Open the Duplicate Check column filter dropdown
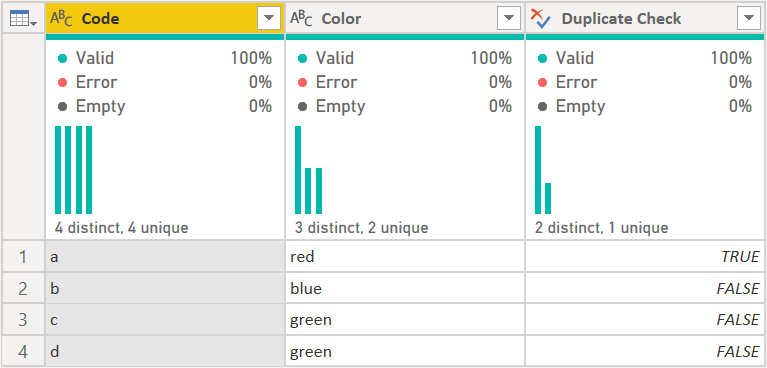Viewport: 767px width, 368px height. 748,18
